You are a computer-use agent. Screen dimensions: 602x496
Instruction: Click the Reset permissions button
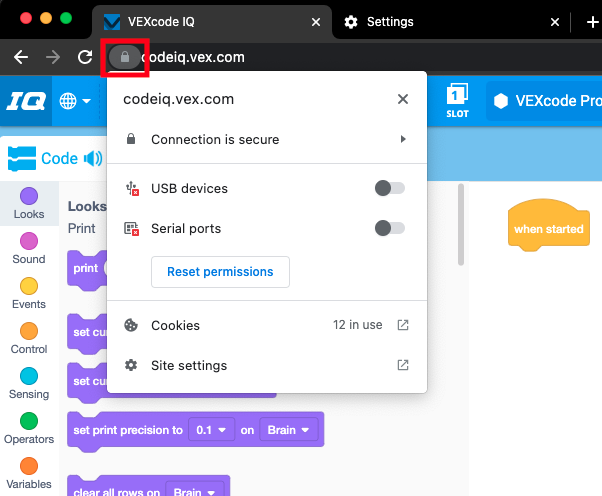(220, 271)
